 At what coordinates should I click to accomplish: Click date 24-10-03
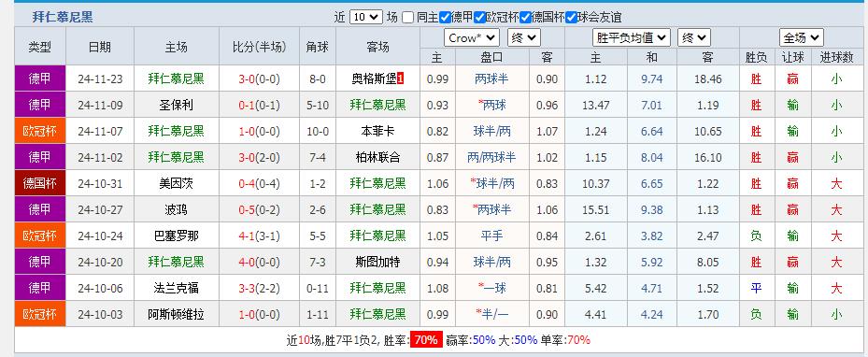click(100, 314)
